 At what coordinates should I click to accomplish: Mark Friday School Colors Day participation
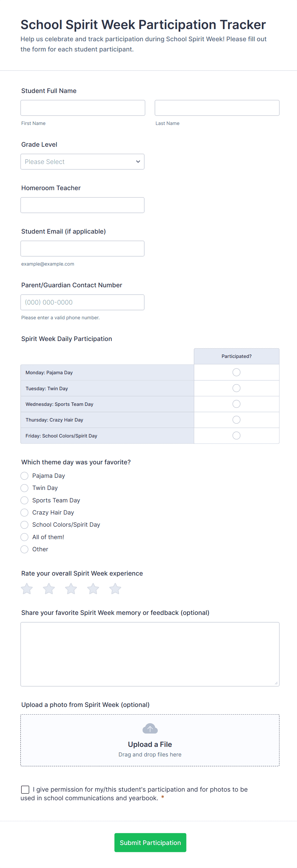coord(236,436)
